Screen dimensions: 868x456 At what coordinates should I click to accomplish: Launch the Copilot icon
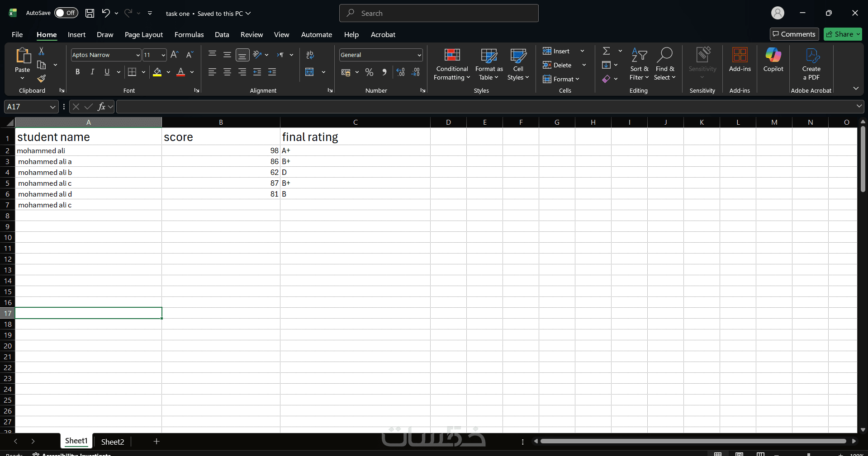(x=773, y=55)
